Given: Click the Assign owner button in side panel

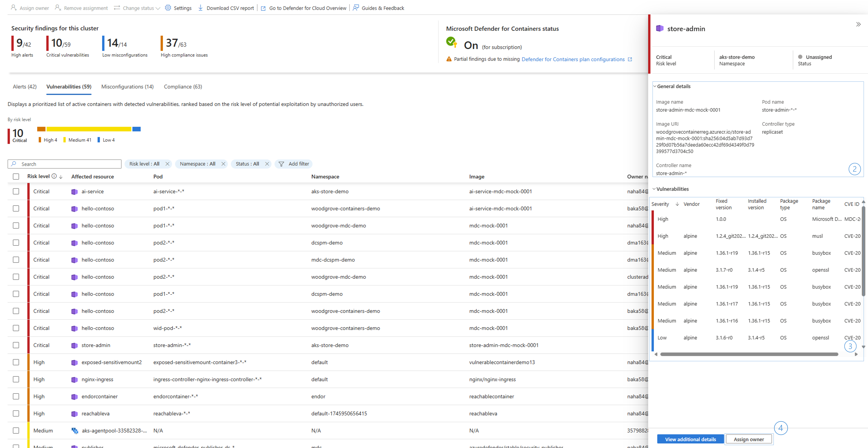Looking at the screenshot, I should click(x=749, y=439).
